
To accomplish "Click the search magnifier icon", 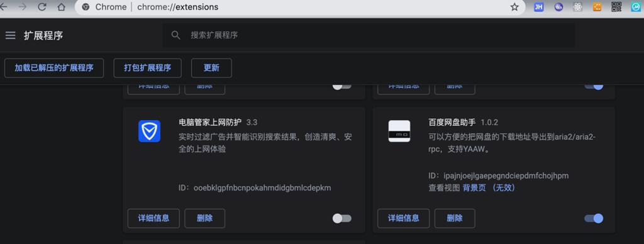I will [176, 35].
